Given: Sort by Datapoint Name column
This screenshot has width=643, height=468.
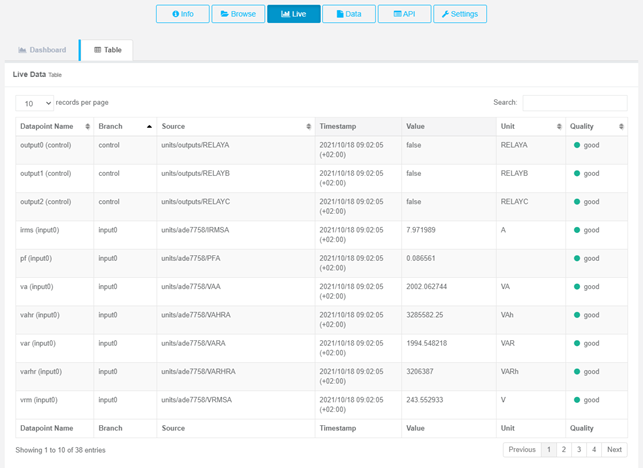Looking at the screenshot, I should [54, 127].
